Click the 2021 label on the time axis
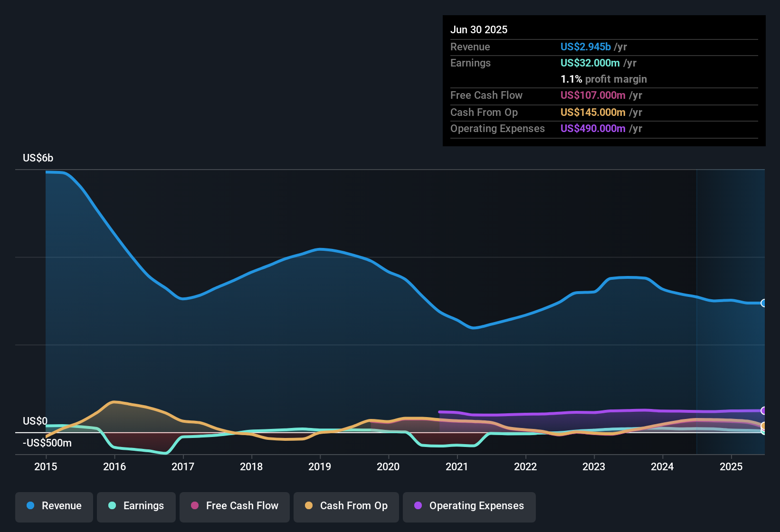This screenshot has width=780, height=532. click(457, 467)
